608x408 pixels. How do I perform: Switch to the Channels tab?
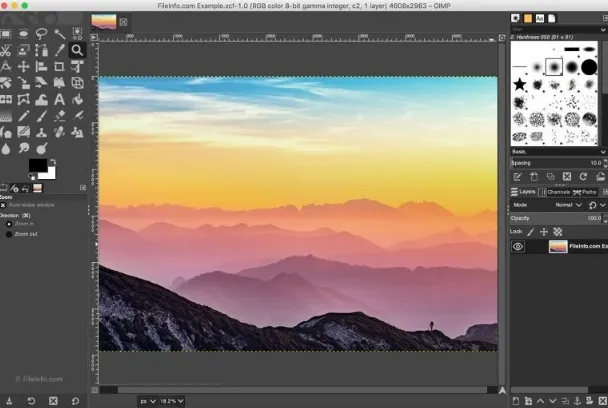tap(554, 192)
